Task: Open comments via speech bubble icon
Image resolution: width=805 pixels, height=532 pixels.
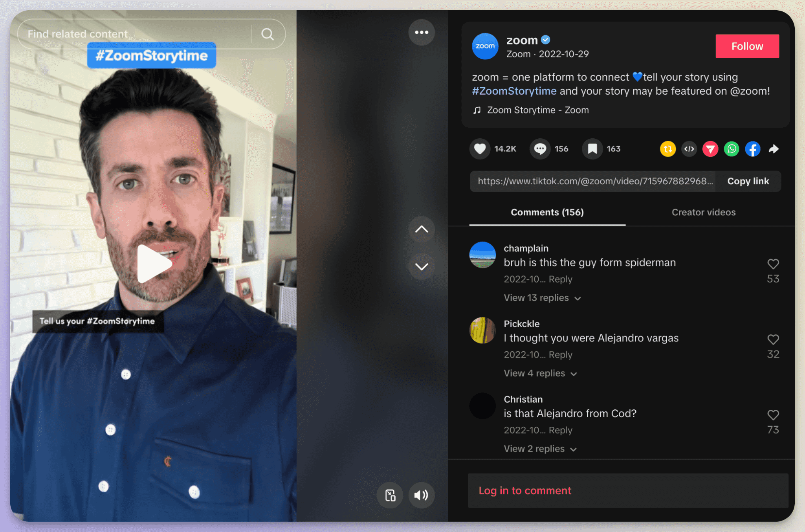Action: click(x=540, y=149)
